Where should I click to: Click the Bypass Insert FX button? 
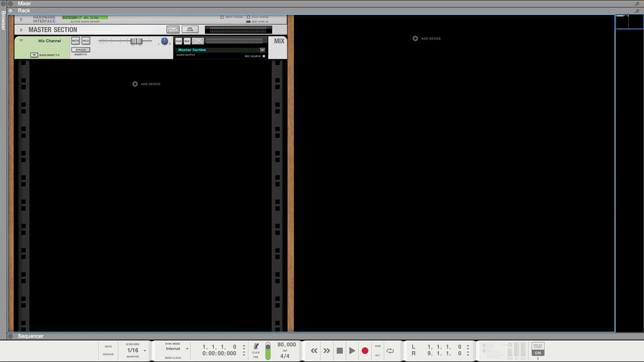[x=80, y=50]
